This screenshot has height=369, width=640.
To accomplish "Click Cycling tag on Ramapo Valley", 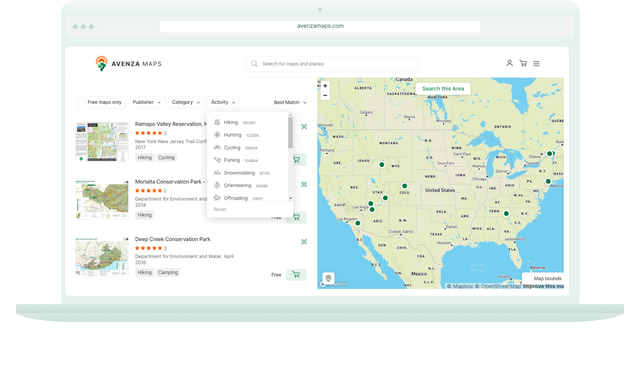I will click(x=166, y=158).
